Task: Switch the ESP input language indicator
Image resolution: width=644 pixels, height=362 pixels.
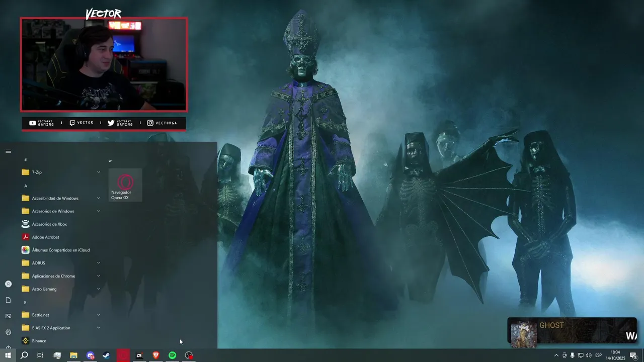Action: [x=598, y=355]
